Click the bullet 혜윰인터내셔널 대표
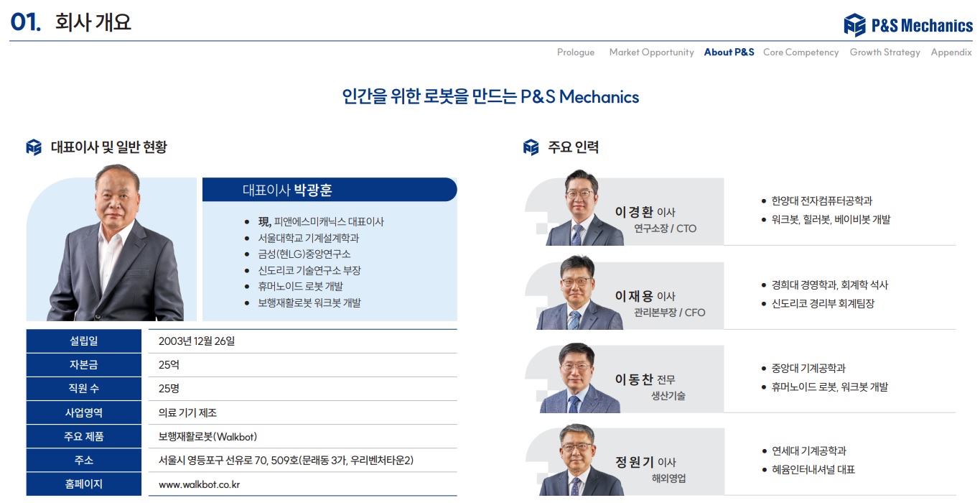980x503 pixels. [x=813, y=470]
